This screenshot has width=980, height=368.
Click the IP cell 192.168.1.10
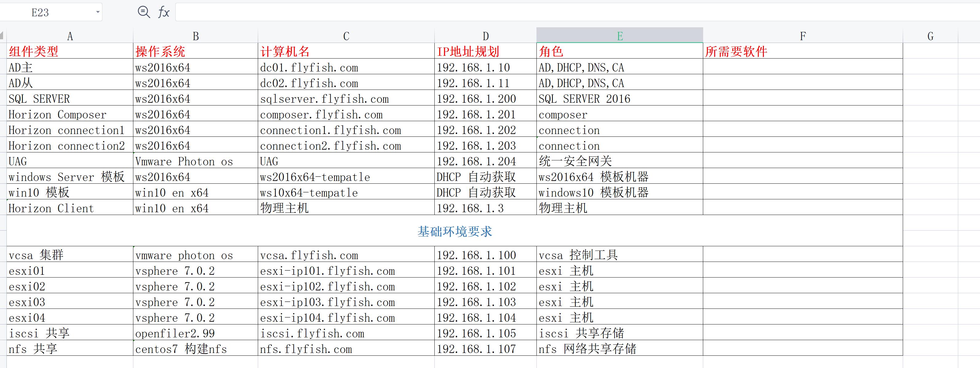[x=486, y=67]
